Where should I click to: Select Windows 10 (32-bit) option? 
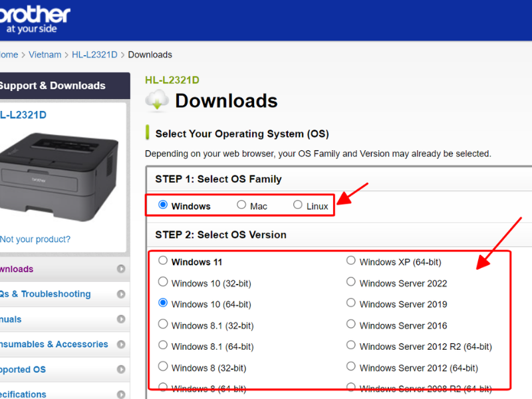pyautogui.click(x=163, y=283)
